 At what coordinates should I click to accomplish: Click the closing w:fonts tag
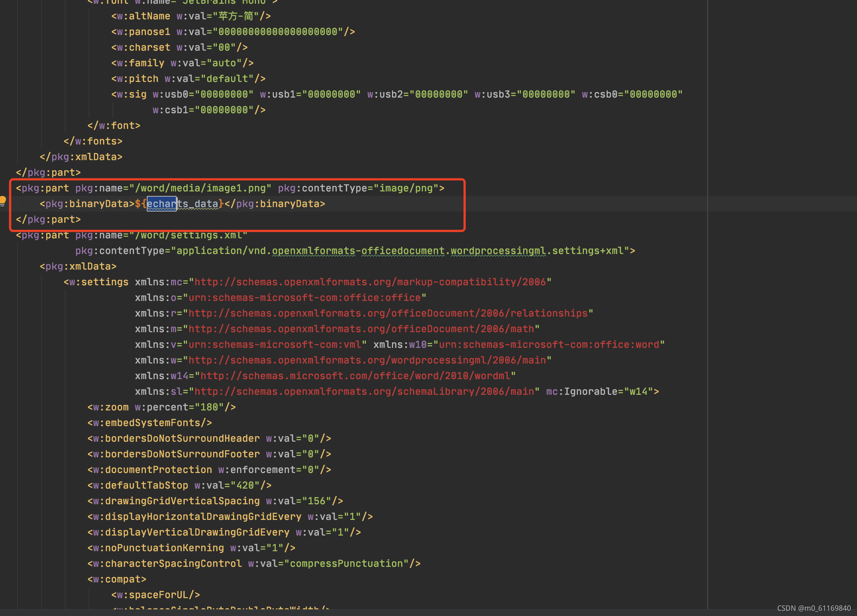click(93, 141)
